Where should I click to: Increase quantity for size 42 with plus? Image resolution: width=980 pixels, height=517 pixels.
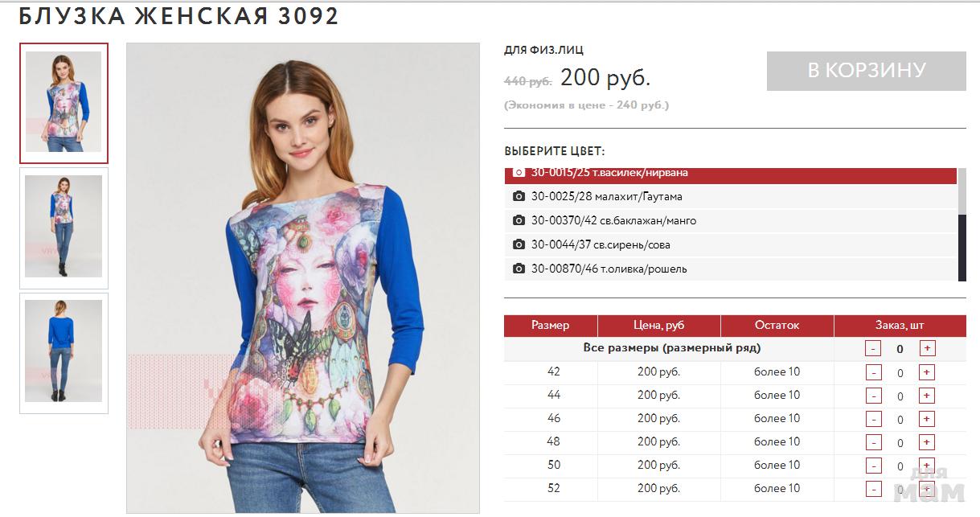(x=927, y=372)
